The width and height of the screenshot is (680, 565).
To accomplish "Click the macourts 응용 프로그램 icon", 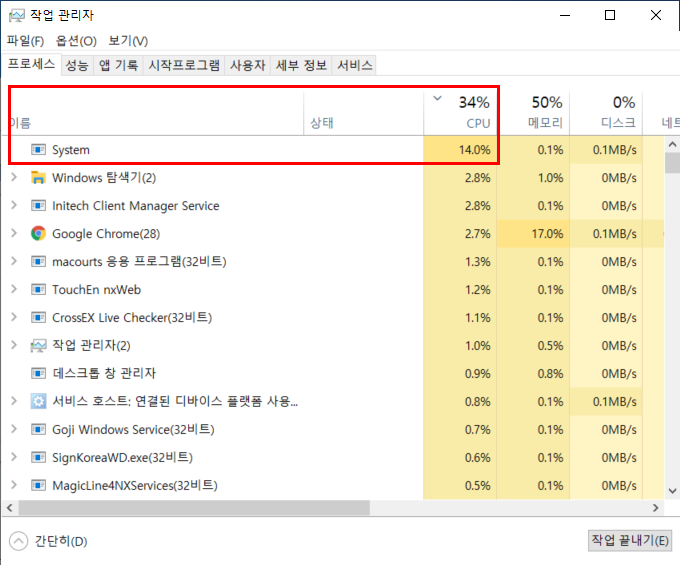I will point(38,261).
